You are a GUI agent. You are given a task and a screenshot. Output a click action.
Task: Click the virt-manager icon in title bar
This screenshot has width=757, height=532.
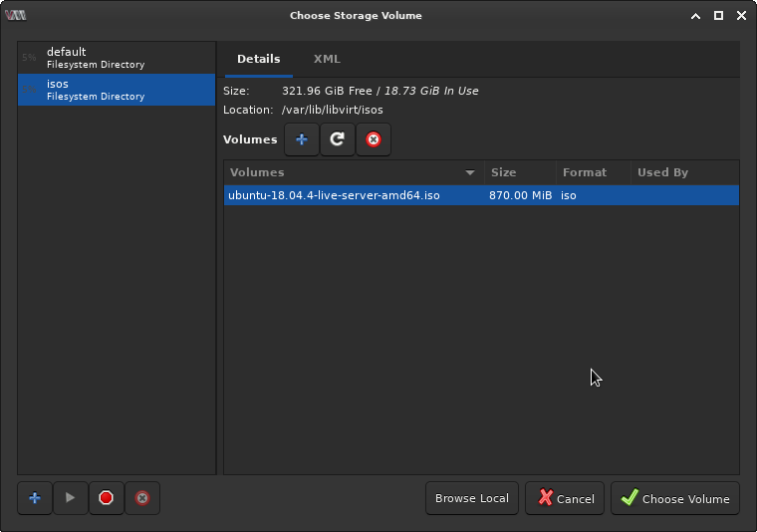15,15
